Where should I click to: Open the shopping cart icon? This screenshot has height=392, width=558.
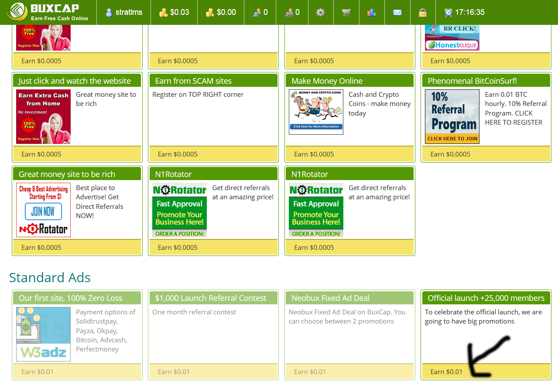pos(346,12)
